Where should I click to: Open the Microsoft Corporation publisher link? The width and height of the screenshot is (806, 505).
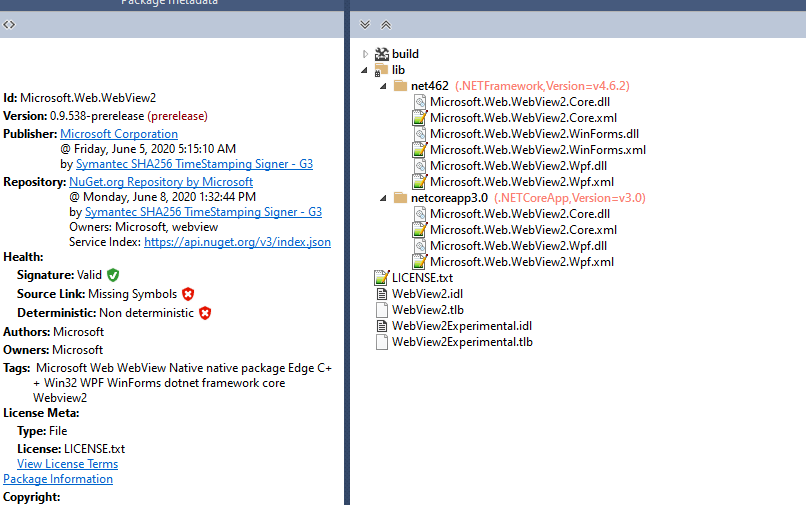click(x=119, y=134)
